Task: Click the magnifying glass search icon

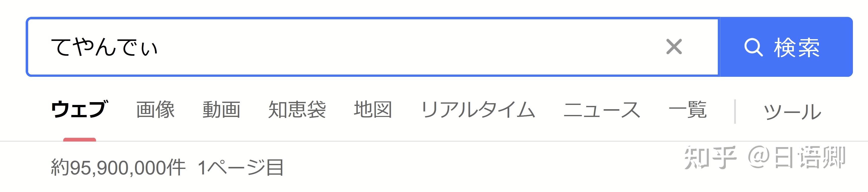Action: 753,47
